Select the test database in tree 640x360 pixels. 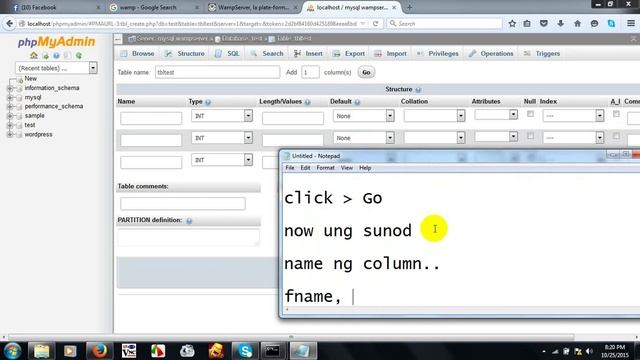point(30,125)
